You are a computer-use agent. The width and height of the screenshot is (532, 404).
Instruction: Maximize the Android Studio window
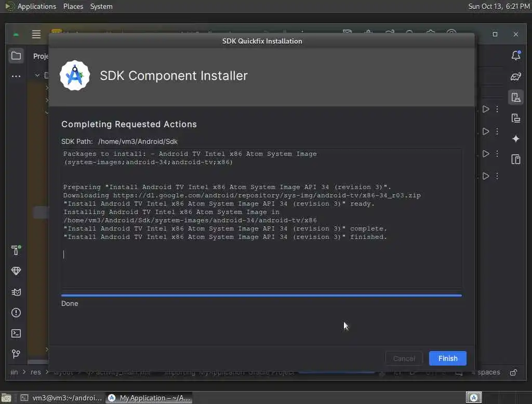point(495,34)
